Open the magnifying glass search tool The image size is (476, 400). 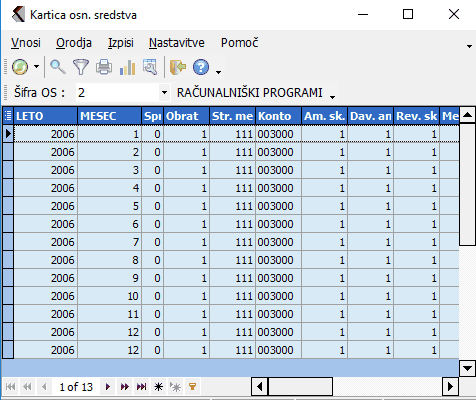coord(58,67)
